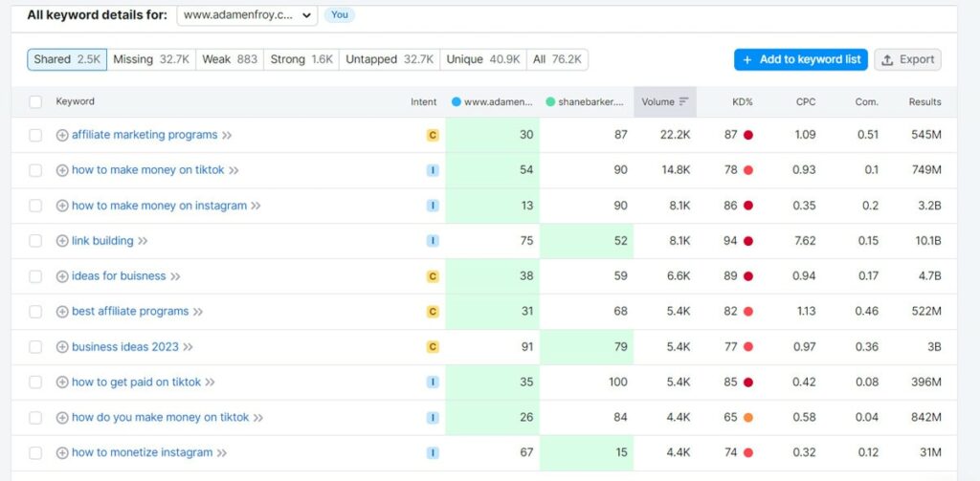Click double-arrow icon after business ideas 2023

click(x=188, y=347)
